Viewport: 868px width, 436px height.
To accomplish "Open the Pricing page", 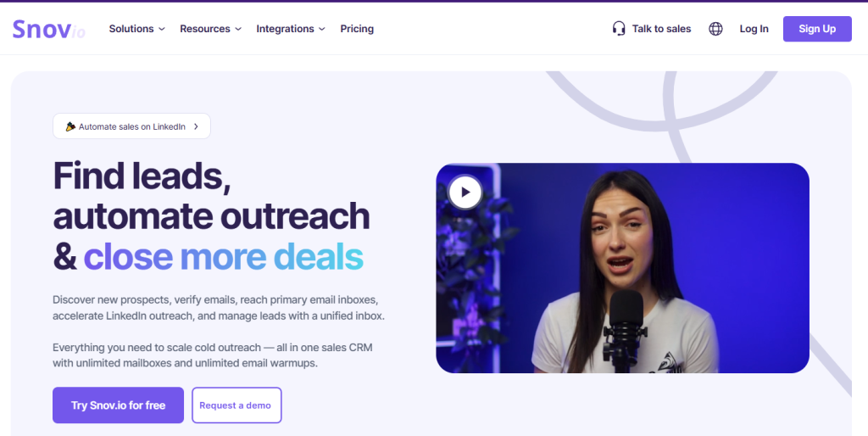I will click(357, 29).
